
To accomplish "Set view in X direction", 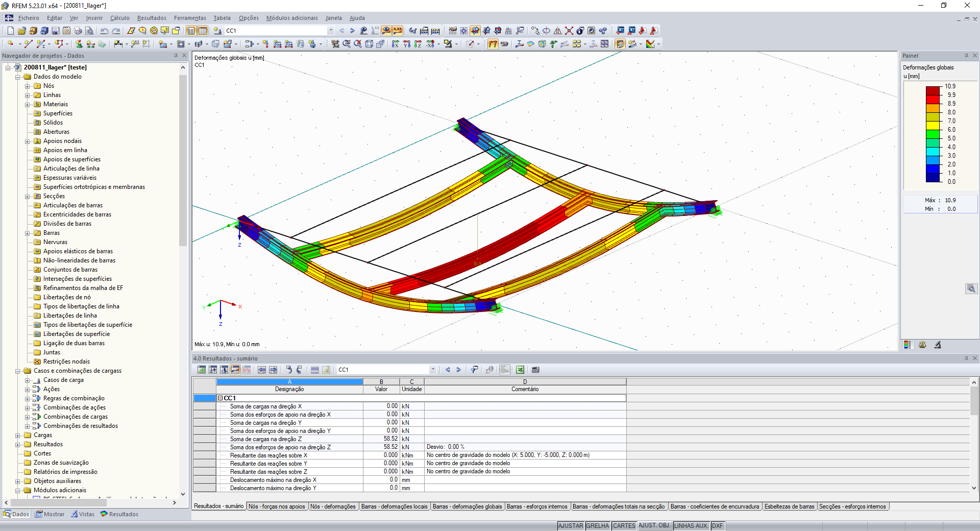I will point(396,44).
